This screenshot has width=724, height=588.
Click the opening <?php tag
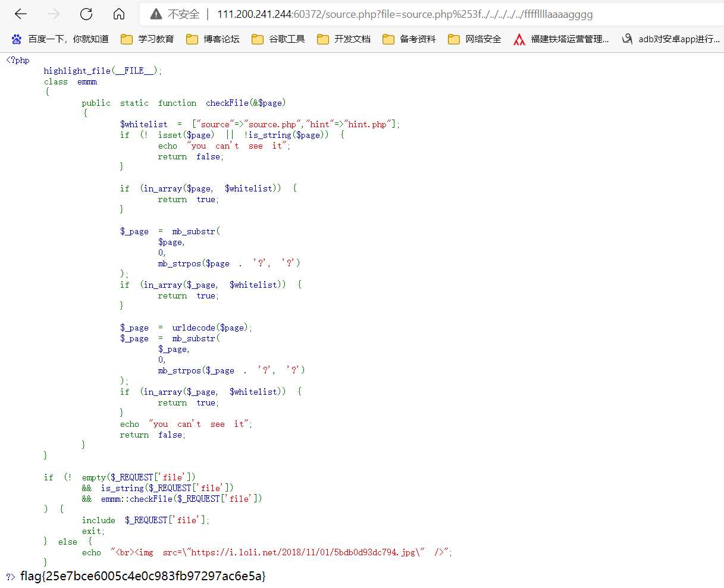tap(18, 60)
